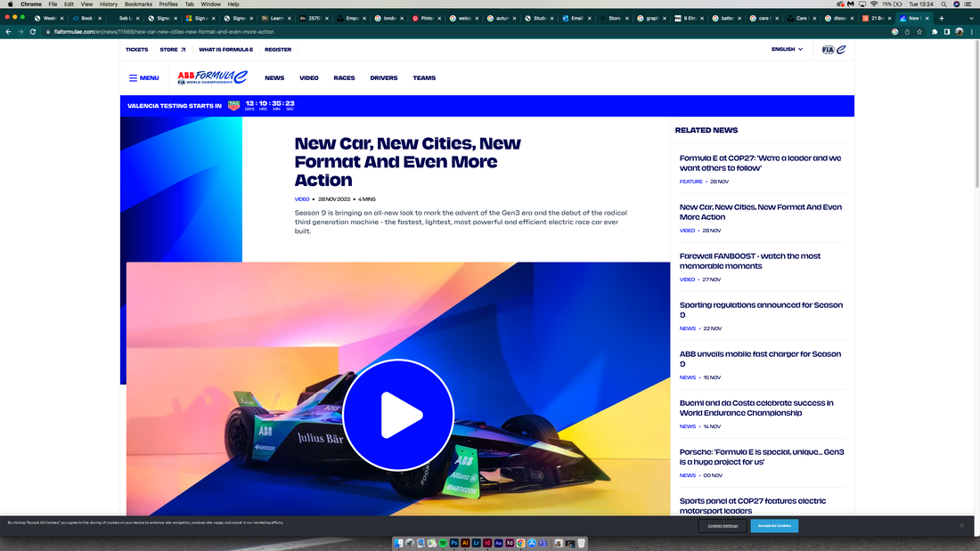Open ABB unveils mobile fast charger article

[761, 359]
